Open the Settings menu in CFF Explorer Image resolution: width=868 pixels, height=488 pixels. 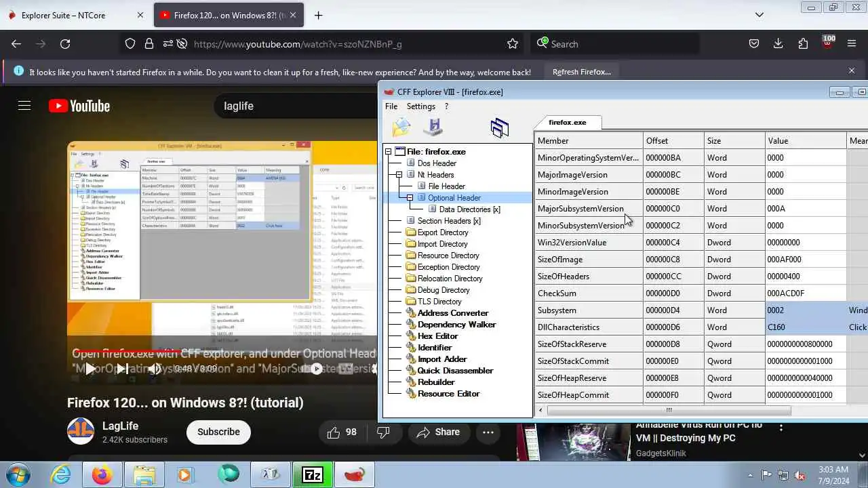click(x=420, y=106)
